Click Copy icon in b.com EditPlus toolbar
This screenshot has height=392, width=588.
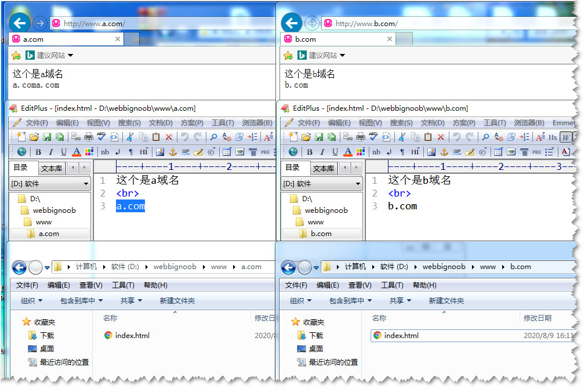415,137
